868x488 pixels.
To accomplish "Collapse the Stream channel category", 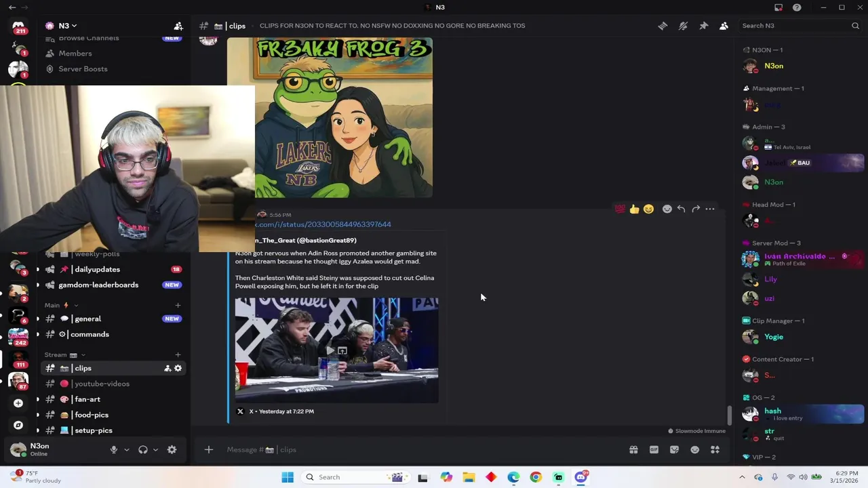I will (x=64, y=354).
